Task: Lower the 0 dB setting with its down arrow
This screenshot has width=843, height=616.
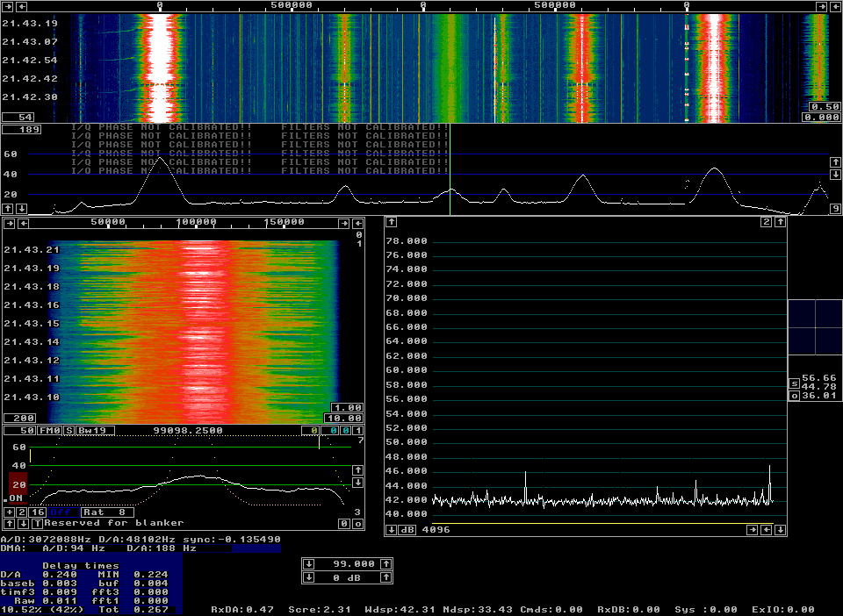Action: pyautogui.click(x=308, y=578)
